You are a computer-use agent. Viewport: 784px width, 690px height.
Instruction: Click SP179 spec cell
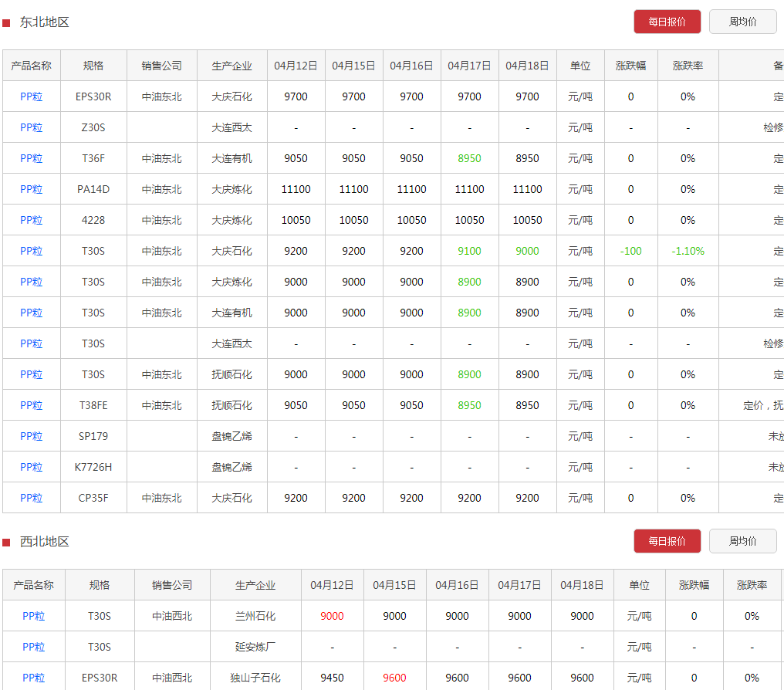click(93, 436)
